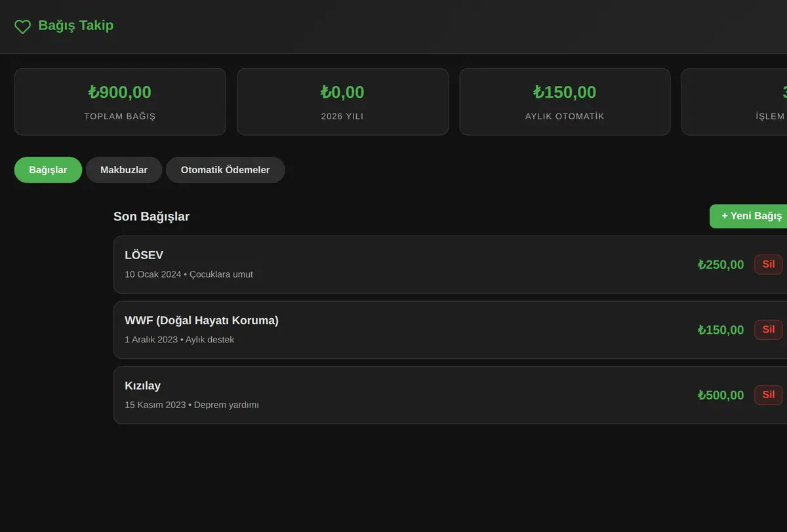The height and width of the screenshot is (532, 787).
Task: Select the WWF (Doğal Hayatı Koruma) entry
Action: click(x=450, y=329)
